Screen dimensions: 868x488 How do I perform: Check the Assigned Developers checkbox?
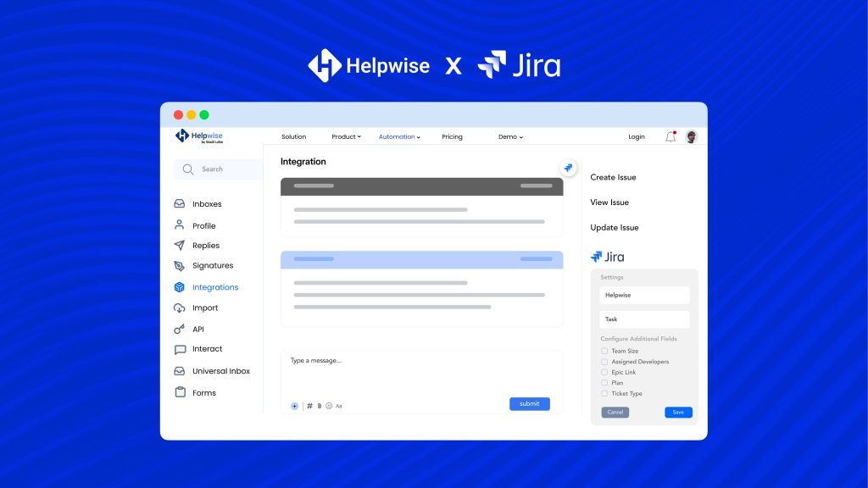click(604, 362)
